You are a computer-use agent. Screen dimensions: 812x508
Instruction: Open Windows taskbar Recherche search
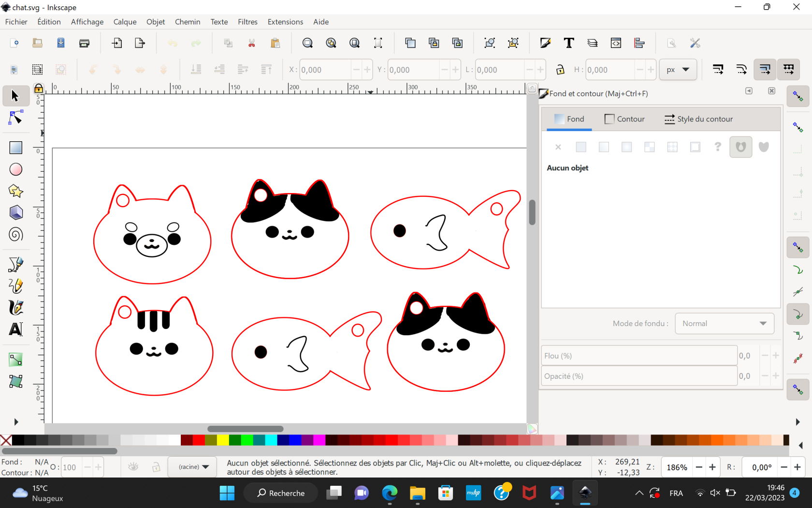(281, 493)
